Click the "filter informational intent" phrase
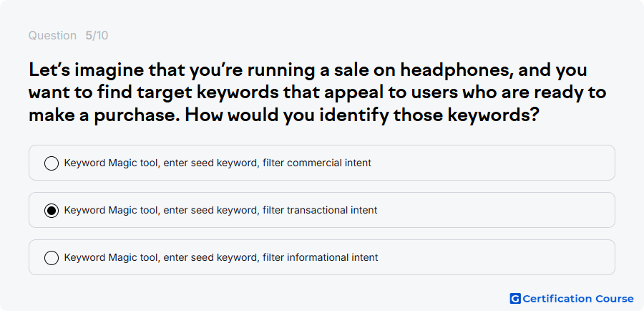This screenshot has width=644, height=311. pyautogui.click(x=321, y=257)
